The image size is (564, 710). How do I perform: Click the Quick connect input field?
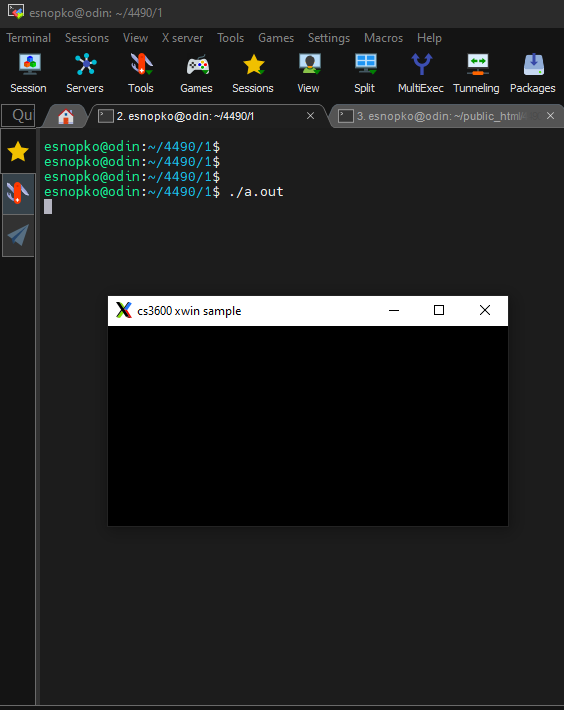(x=18, y=115)
